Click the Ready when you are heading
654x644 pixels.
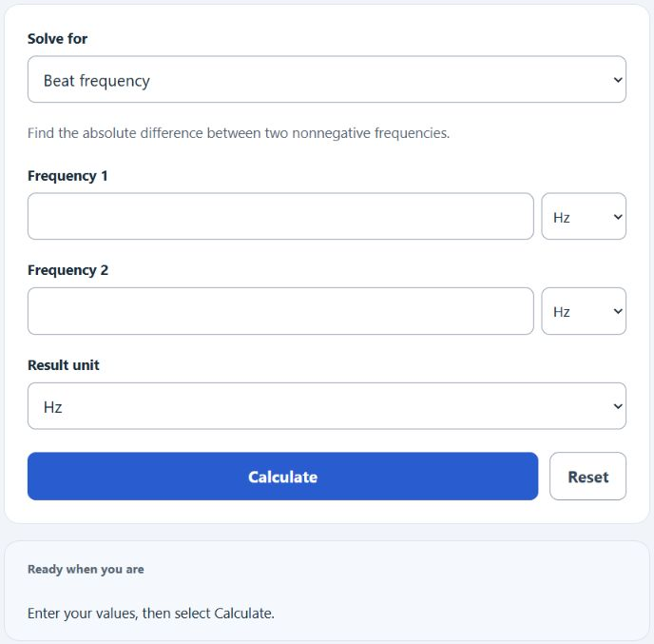point(86,569)
